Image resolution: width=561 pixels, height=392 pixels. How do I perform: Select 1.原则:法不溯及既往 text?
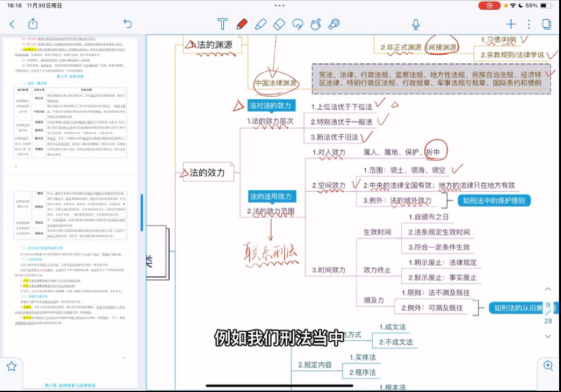point(436,293)
